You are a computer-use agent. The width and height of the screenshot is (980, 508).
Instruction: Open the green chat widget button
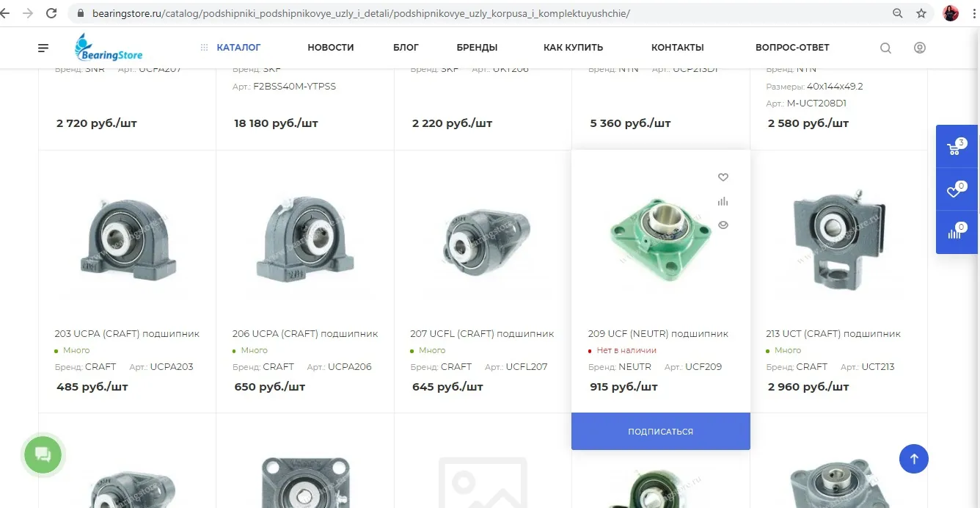pos(43,454)
